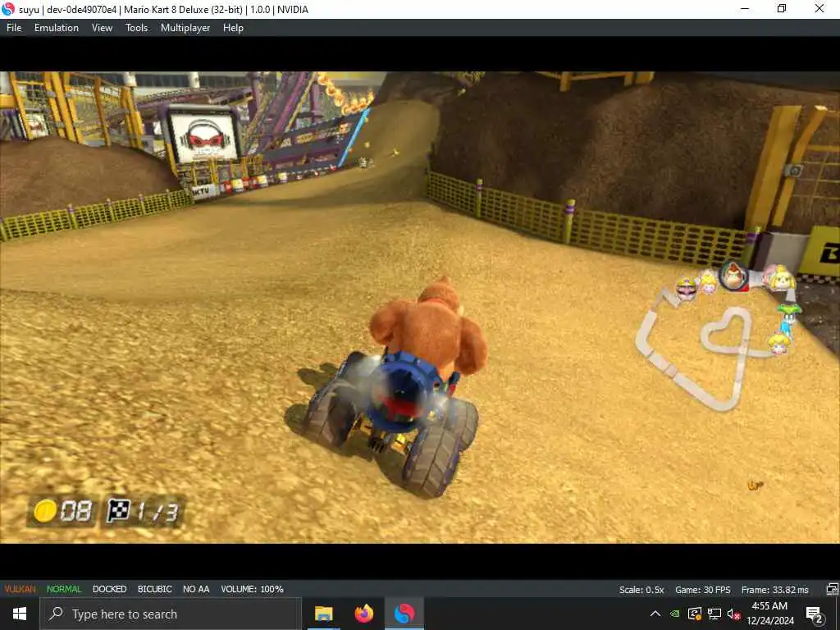Screen dimensions: 840x630
Task: Click the coin counter showing 08
Action: (62, 511)
